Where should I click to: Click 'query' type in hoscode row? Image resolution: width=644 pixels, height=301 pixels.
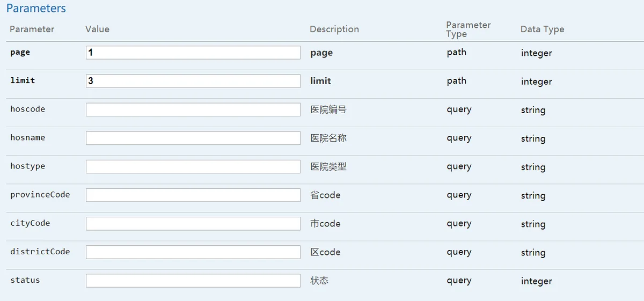coord(459,109)
